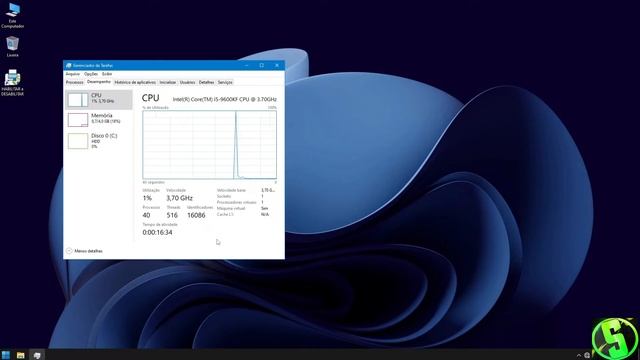Open Este Computador desktop icon

pyautogui.click(x=12, y=15)
